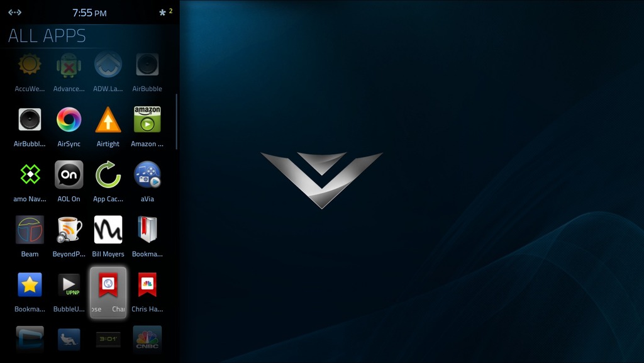Launch the Airtight app
Screen dimensions: 644x363
coord(108,120)
